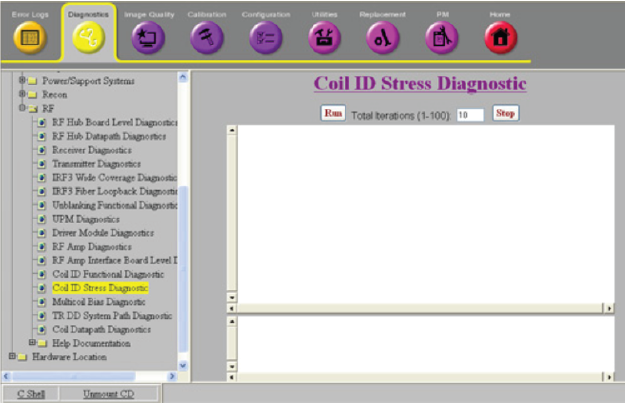Open the Replacement icon

pyautogui.click(x=384, y=39)
